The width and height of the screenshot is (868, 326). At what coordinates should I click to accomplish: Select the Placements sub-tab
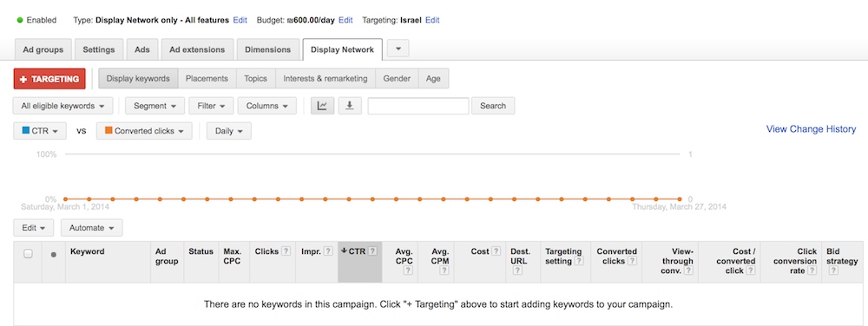[207, 78]
